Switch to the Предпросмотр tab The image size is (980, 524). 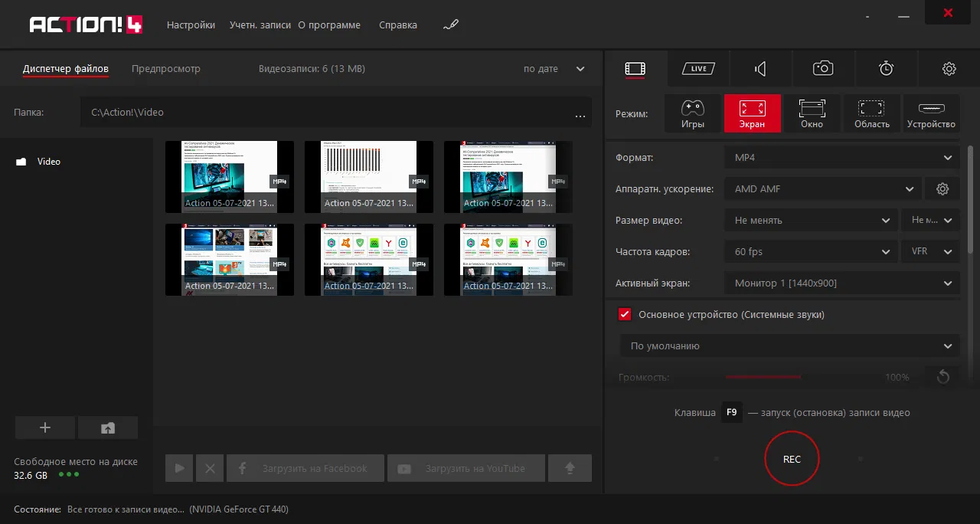tap(165, 69)
